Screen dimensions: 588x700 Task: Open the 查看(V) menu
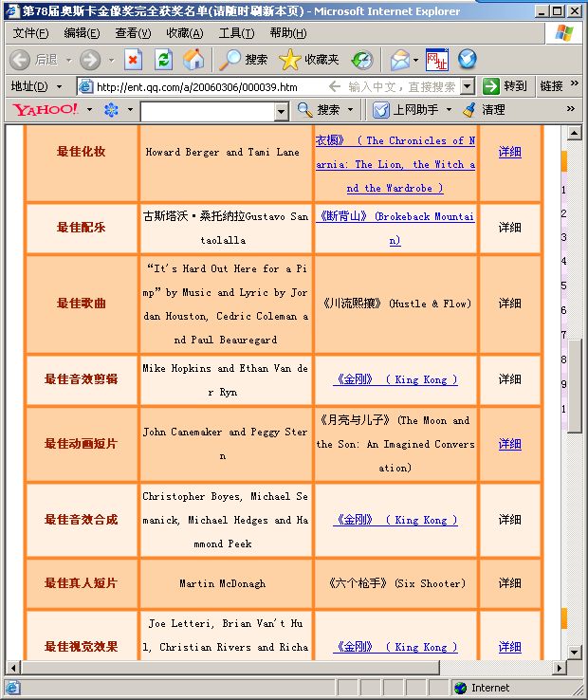[x=133, y=33]
